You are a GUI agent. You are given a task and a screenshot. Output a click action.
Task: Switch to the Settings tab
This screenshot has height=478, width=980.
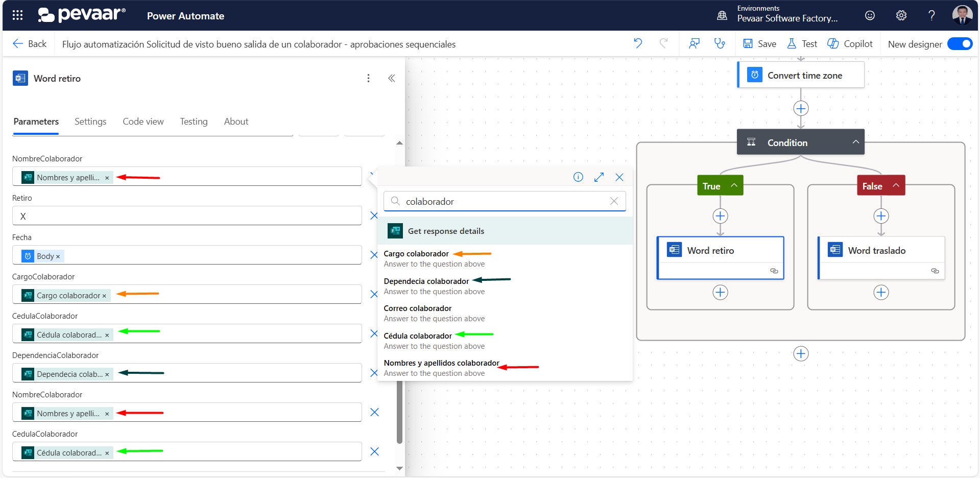(x=90, y=122)
